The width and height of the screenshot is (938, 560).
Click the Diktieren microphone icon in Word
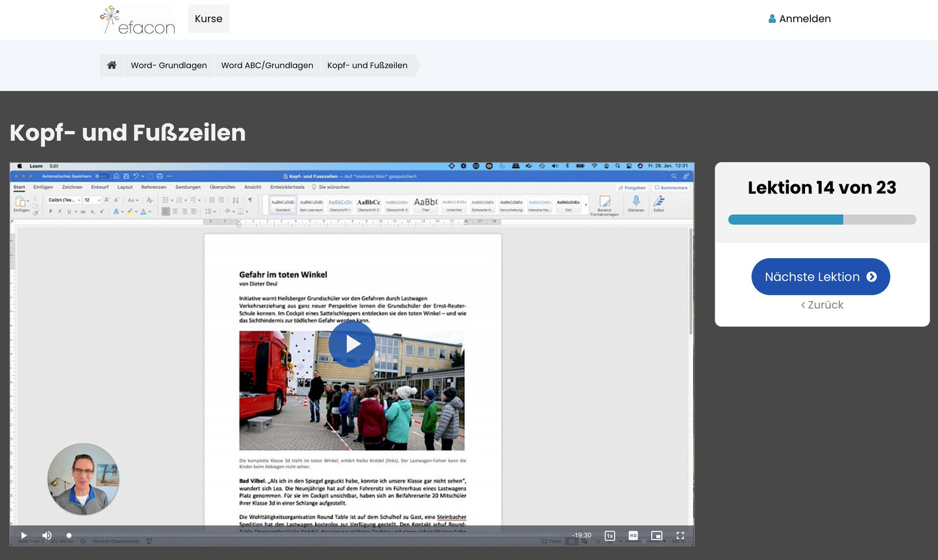[636, 202]
